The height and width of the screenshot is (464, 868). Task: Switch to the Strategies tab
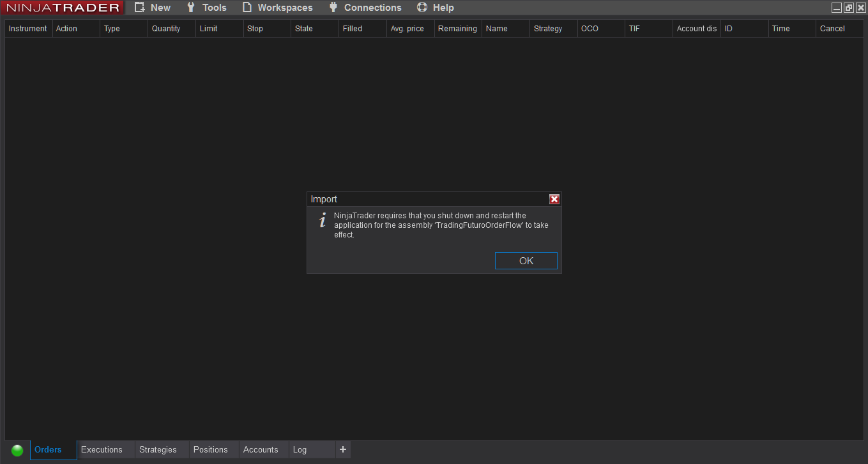tap(162, 450)
